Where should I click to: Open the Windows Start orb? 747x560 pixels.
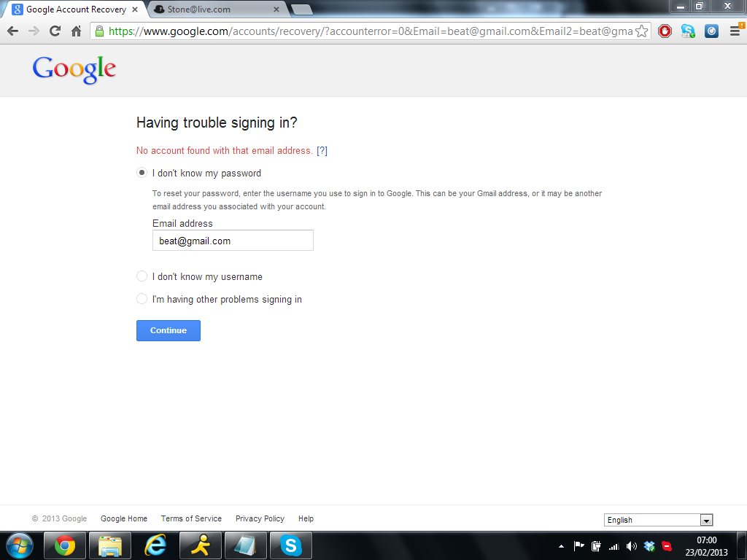(x=20, y=545)
